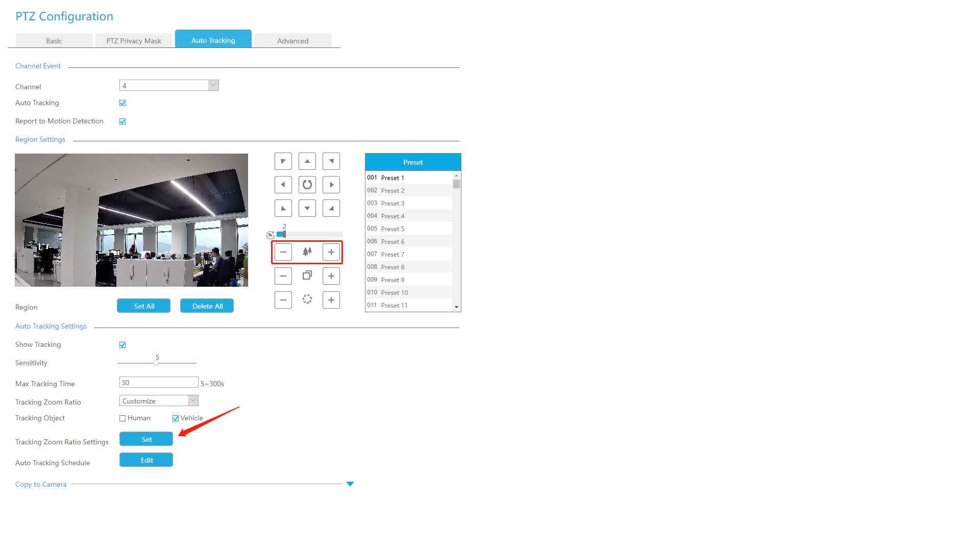Close iris with minus in iris row
The height and width of the screenshot is (551, 980).
coord(283,300)
